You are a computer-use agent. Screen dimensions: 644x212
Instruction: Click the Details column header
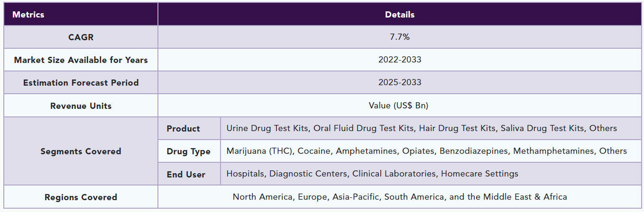coord(400,15)
